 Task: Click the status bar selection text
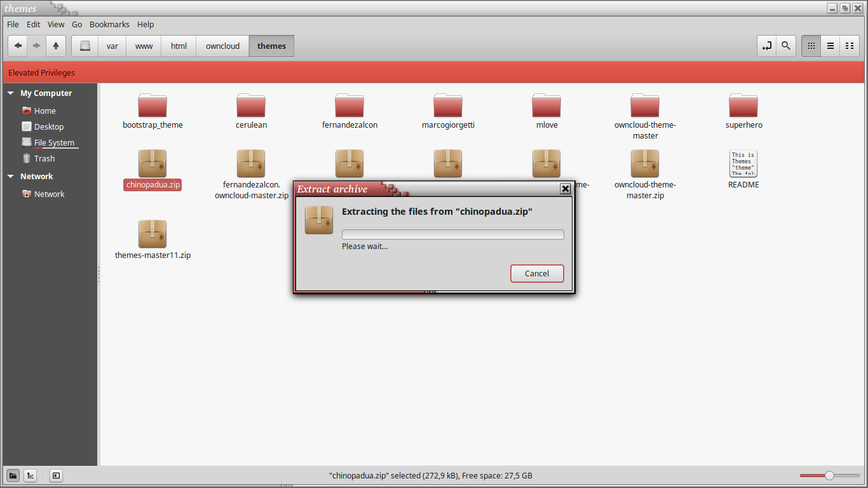pos(431,475)
